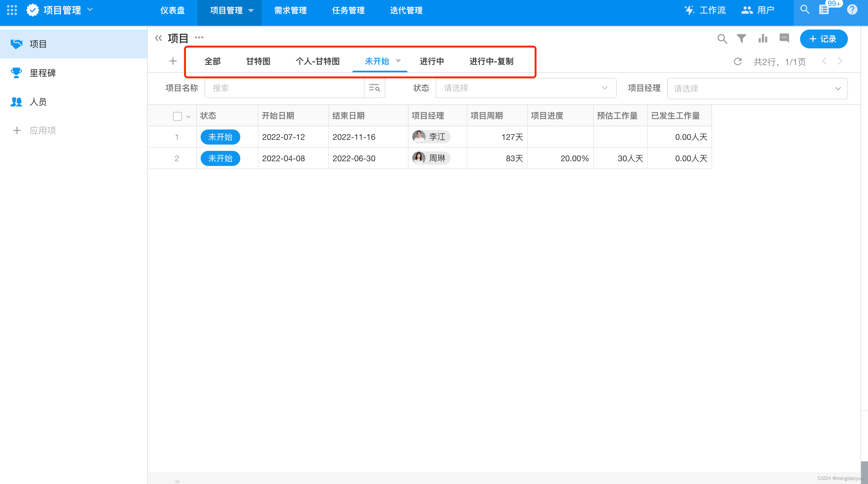This screenshot has height=484, width=868.
Task: Refresh the project record list
Action: pyautogui.click(x=738, y=61)
